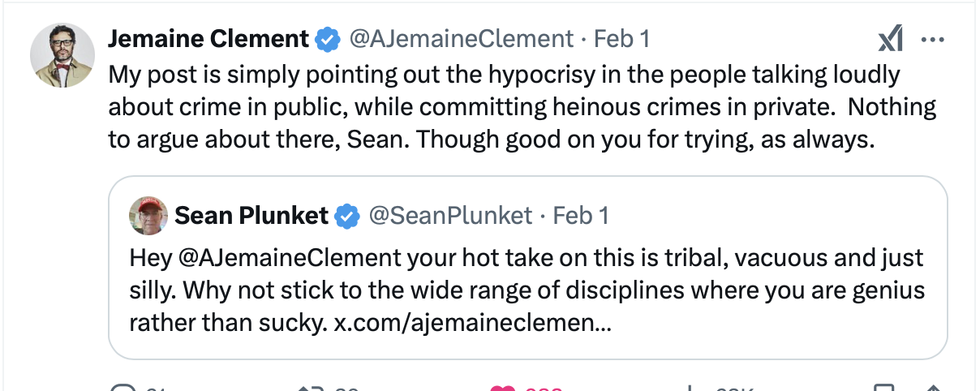Open the three-dot More options menu
980x391 pixels.
click(x=935, y=38)
